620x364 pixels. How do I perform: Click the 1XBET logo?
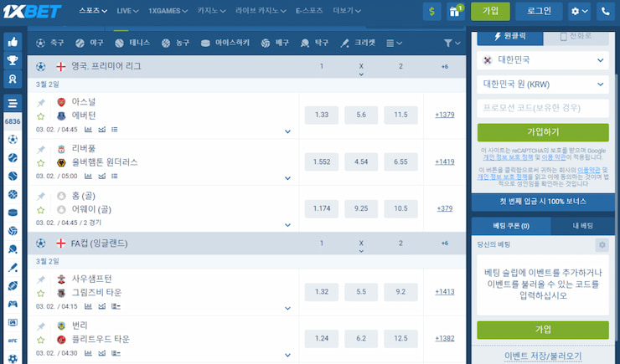pyautogui.click(x=32, y=12)
